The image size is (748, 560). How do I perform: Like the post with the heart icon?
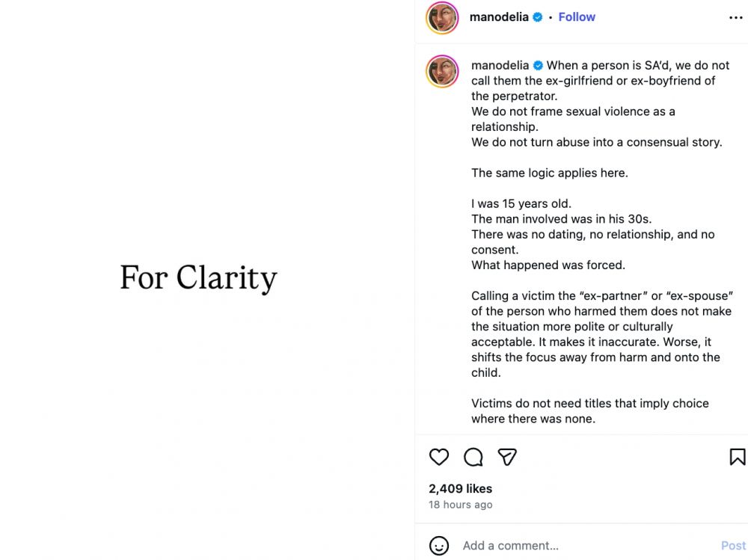pos(439,457)
